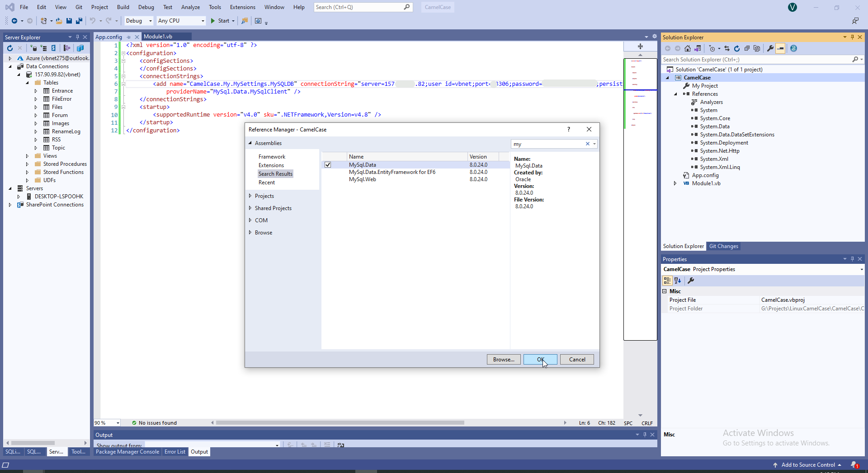The height and width of the screenshot is (473, 868).
Task: Collapse the Assemblies section arrow
Action: pyautogui.click(x=250, y=143)
